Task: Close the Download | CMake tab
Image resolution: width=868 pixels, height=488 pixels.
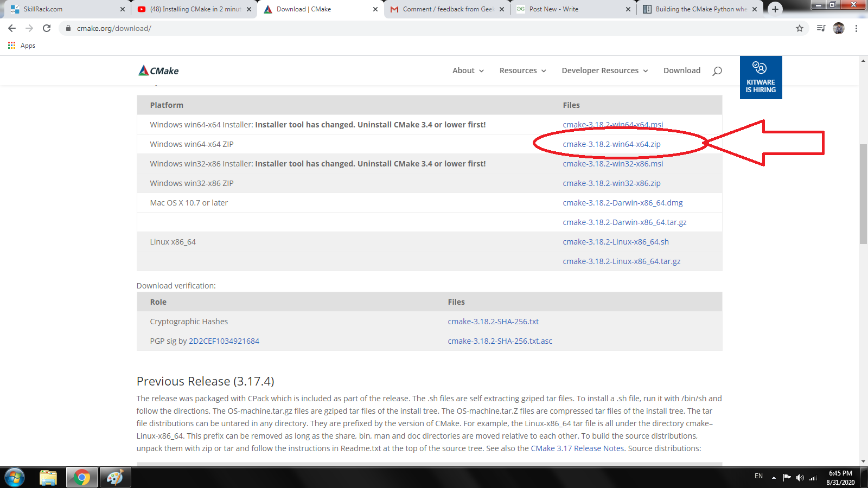Action: point(375,9)
